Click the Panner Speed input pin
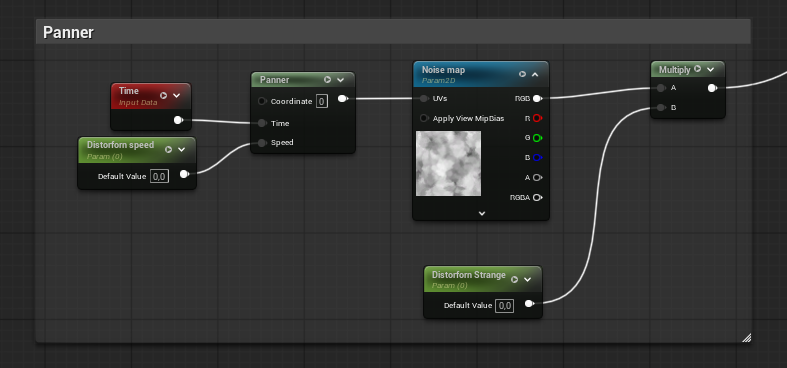The height and width of the screenshot is (368, 787). coord(261,143)
